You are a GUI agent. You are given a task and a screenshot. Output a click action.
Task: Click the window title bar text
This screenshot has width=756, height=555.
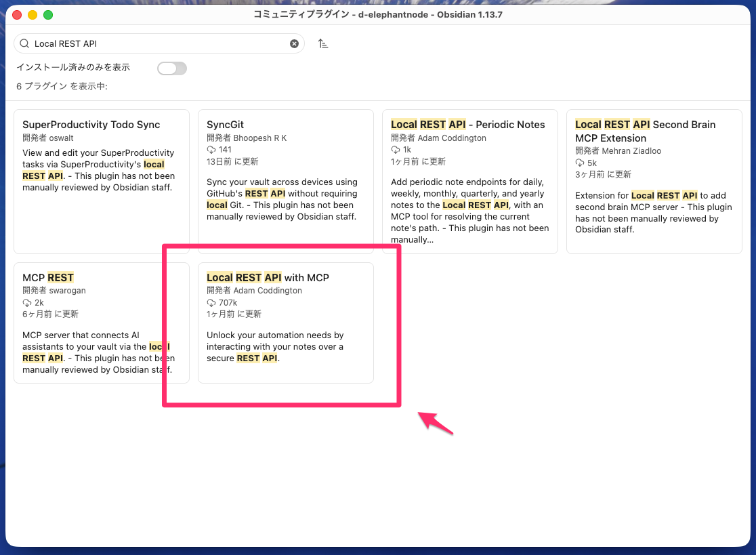click(378, 14)
